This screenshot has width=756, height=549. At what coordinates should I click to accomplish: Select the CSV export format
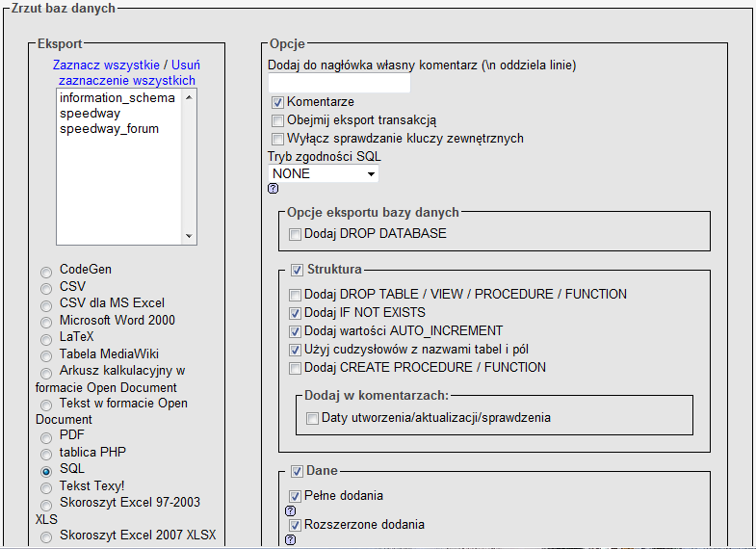(x=46, y=287)
